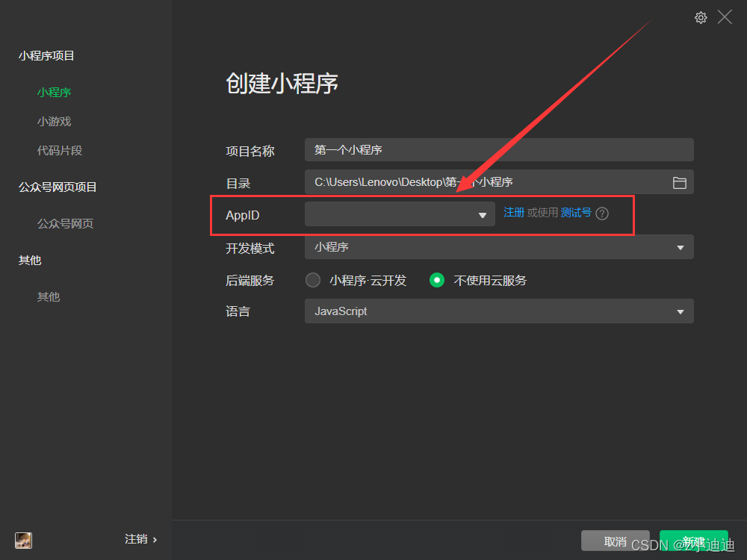Image resolution: width=747 pixels, height=560 pixels.
Task: Click the 新建 button
Action: [693, 540]
